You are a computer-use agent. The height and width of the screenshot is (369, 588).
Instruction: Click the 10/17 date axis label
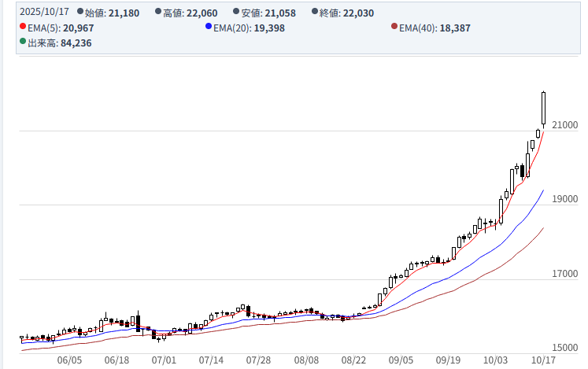click(543, 360)
